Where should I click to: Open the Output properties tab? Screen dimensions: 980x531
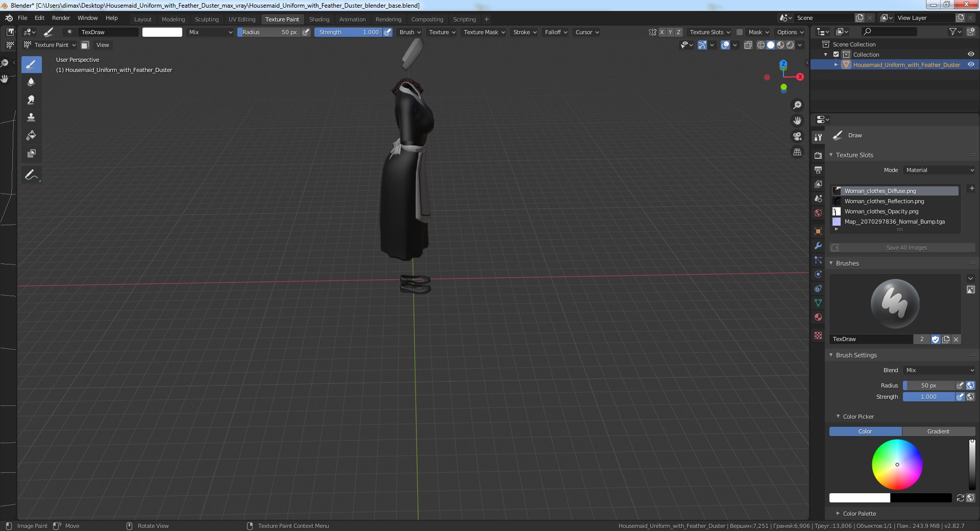(818, 170)
